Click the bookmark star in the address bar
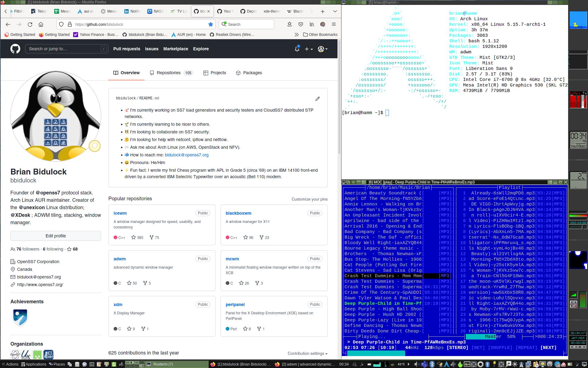 tap(211, 24)
